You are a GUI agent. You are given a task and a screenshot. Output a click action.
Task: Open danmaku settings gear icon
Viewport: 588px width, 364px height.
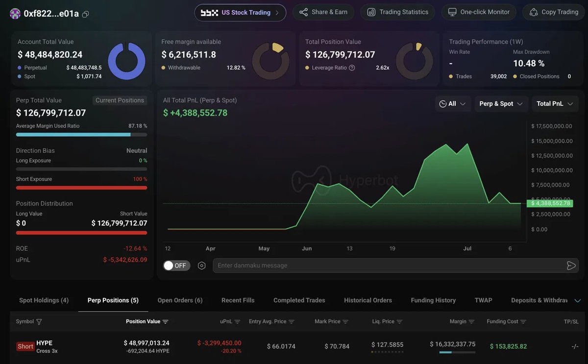[x=201, y=266]
